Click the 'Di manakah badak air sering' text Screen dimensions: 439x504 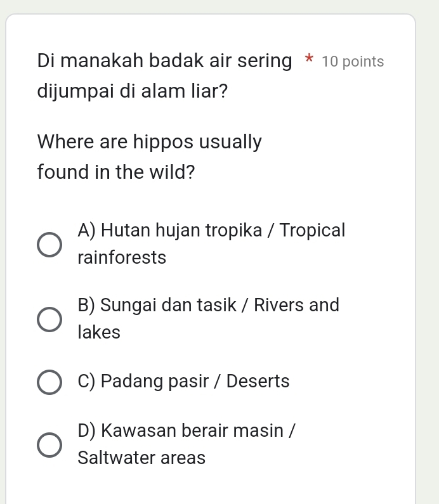pyautogui.click(x=165, y=61)
